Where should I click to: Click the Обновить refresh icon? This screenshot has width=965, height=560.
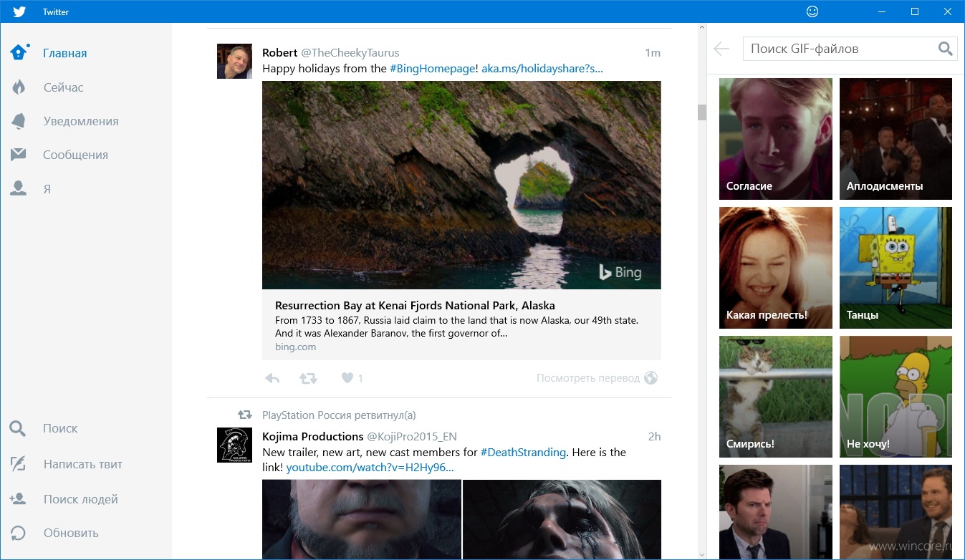[x=18, y=533]
